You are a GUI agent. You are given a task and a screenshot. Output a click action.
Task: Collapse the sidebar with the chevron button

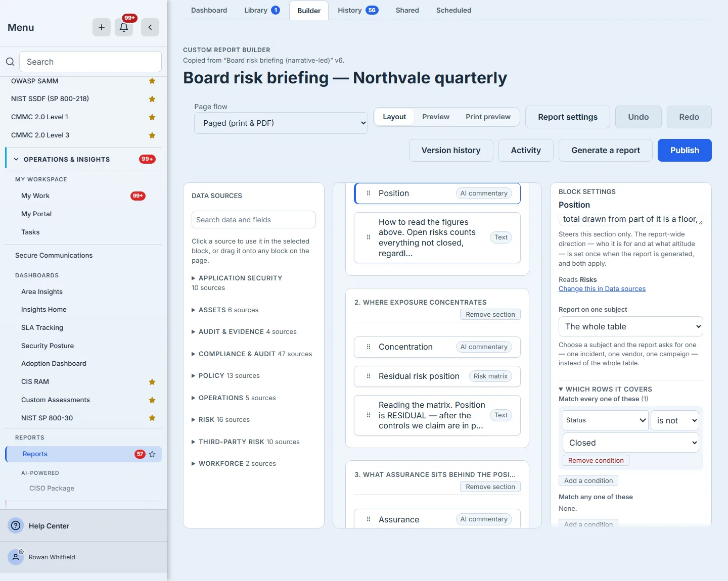click(150, 27)
